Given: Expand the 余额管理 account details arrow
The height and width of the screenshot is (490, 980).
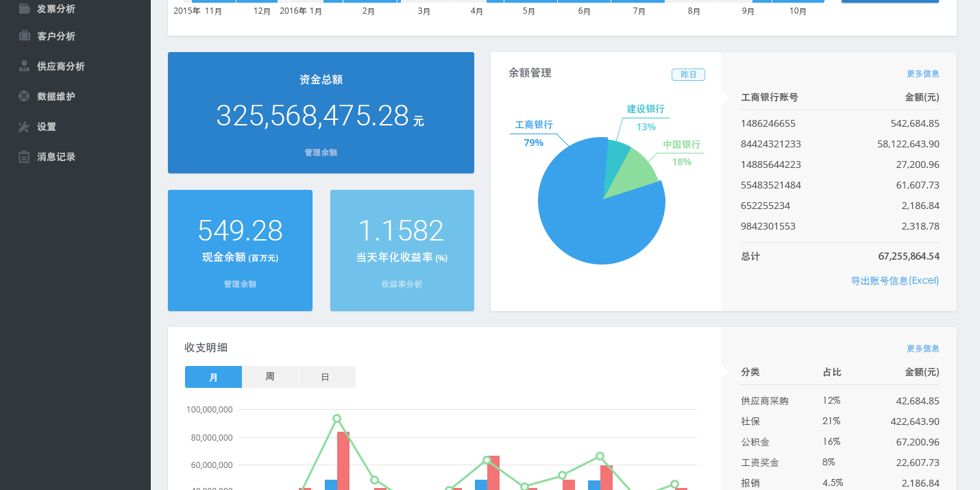Looking at the screenshot, I should coord(725,97).
